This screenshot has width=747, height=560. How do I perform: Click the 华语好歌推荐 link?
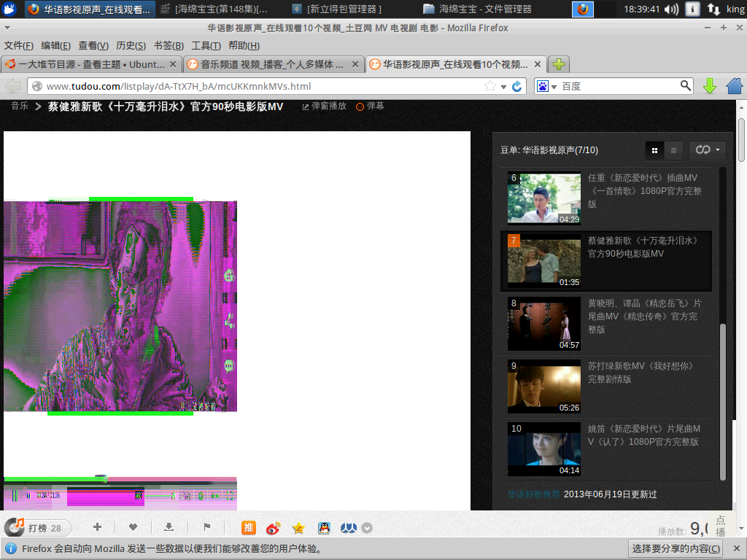[x=533, y=494]
